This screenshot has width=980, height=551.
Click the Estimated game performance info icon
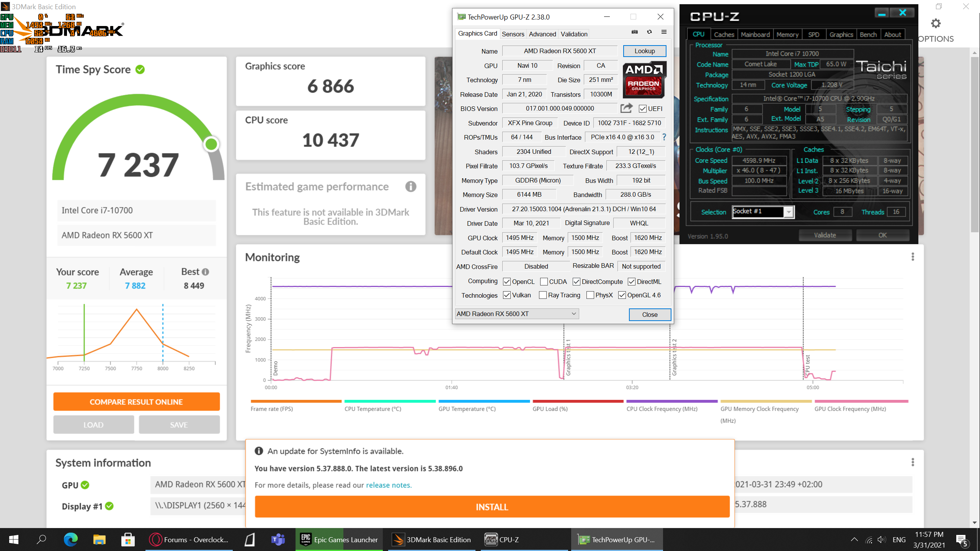pos(411,187)
